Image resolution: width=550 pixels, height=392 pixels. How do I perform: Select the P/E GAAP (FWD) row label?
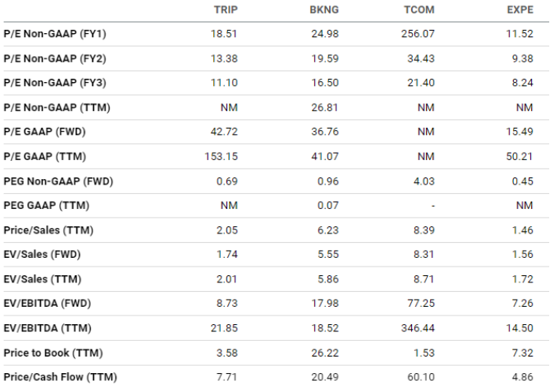[44, 132]
